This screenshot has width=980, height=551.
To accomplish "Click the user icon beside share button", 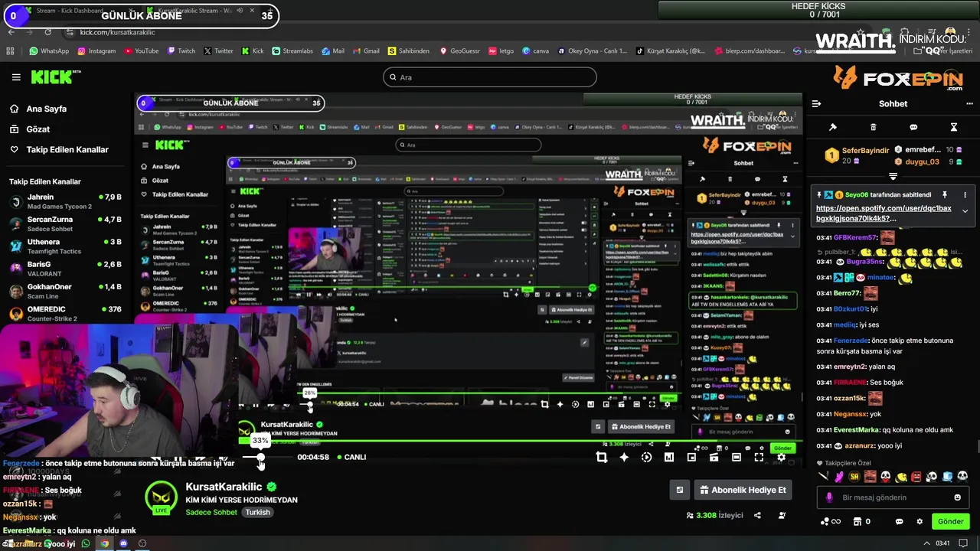I will pos(782,515).
